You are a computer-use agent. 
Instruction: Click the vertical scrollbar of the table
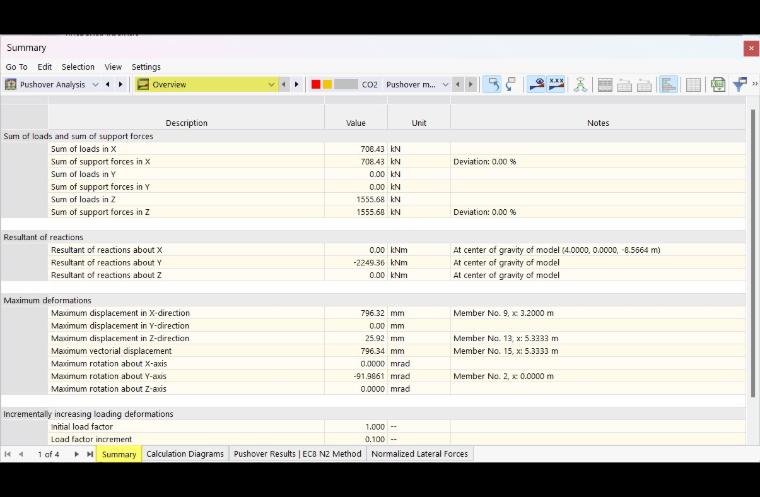pyautogui.click(x=753, y=252)
